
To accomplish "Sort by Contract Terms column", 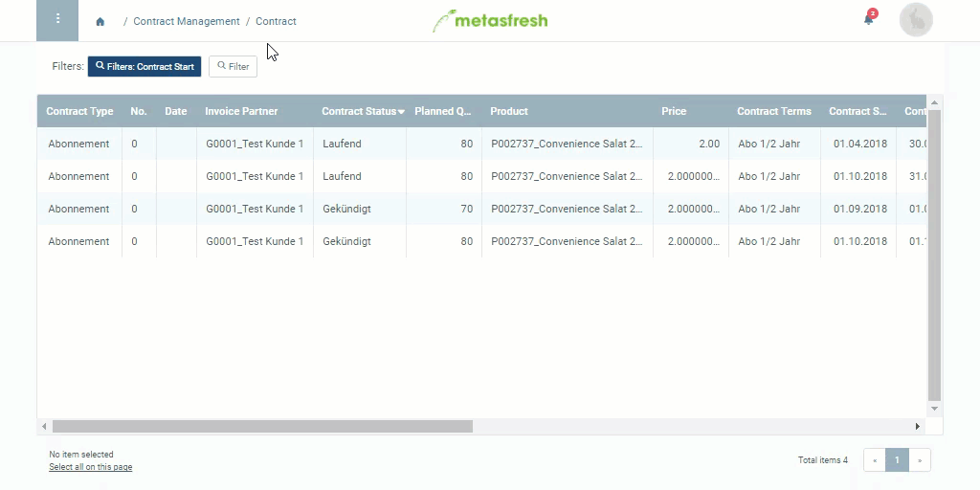I will (773, 111).
